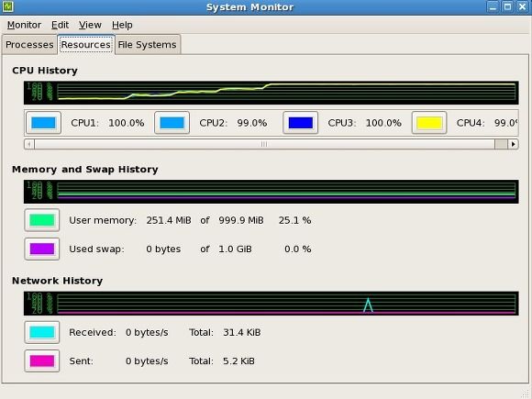The width and height of the screenshot is (532, 399).
Task: Click the Network History heading
Action: coord(58,281)
